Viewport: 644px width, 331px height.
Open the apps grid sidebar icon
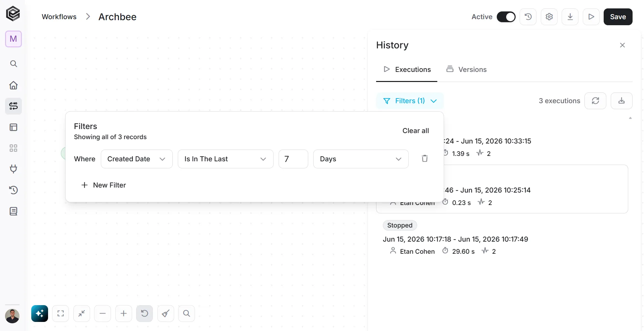click(13, 148)
